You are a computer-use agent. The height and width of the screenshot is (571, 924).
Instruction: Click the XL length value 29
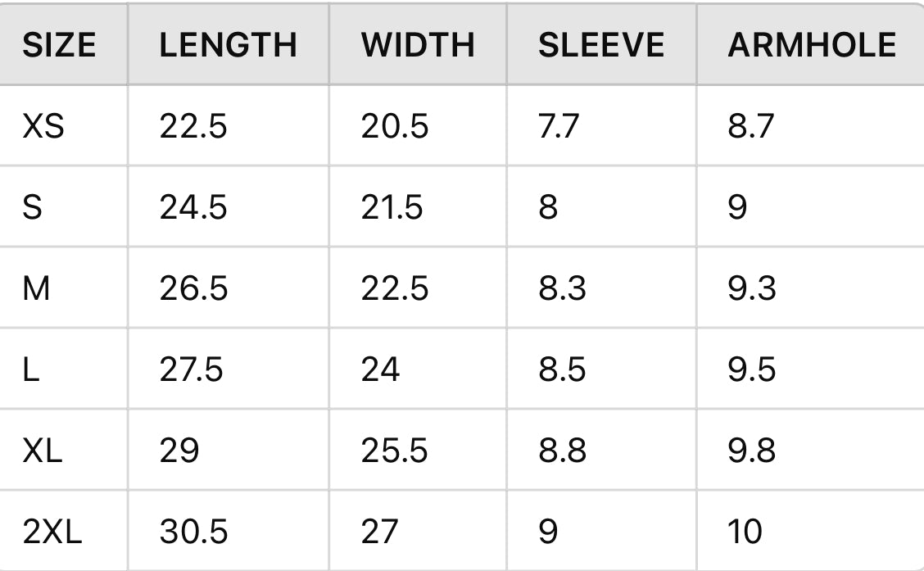179,451
